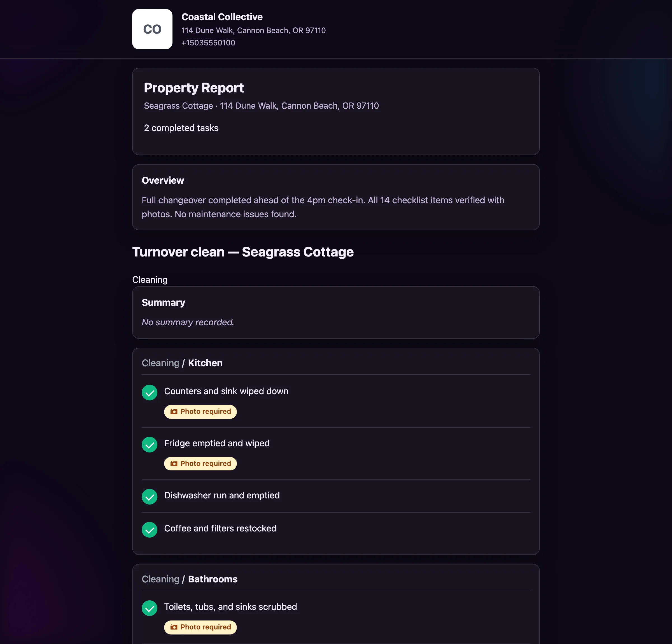Click camera icon under Toilets, tubs item
Image resolution: width=672 pixels, height=644 pixels.
[174, 627]
